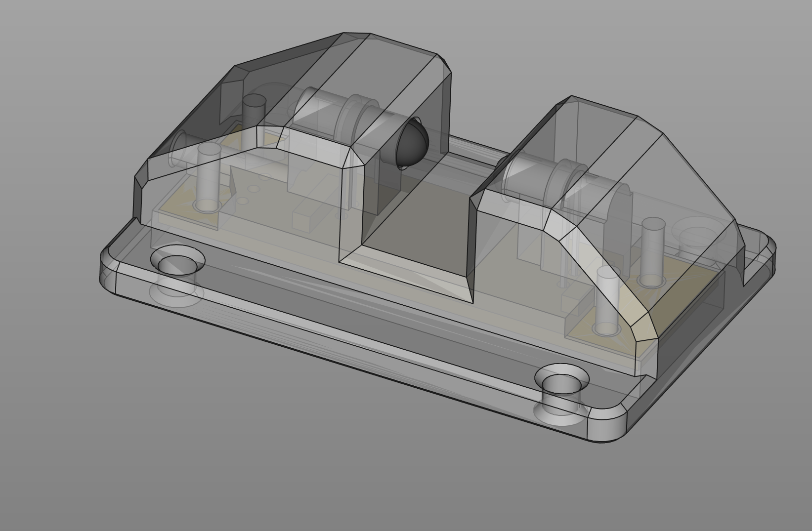
Task: Click the front standoff post on right side
Action: pos(607,300)
